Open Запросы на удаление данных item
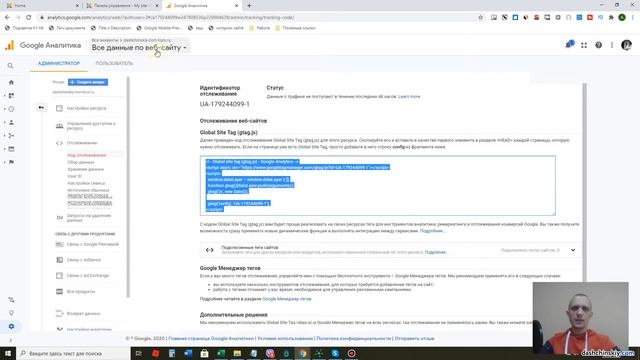 click(x=89, y=218)
